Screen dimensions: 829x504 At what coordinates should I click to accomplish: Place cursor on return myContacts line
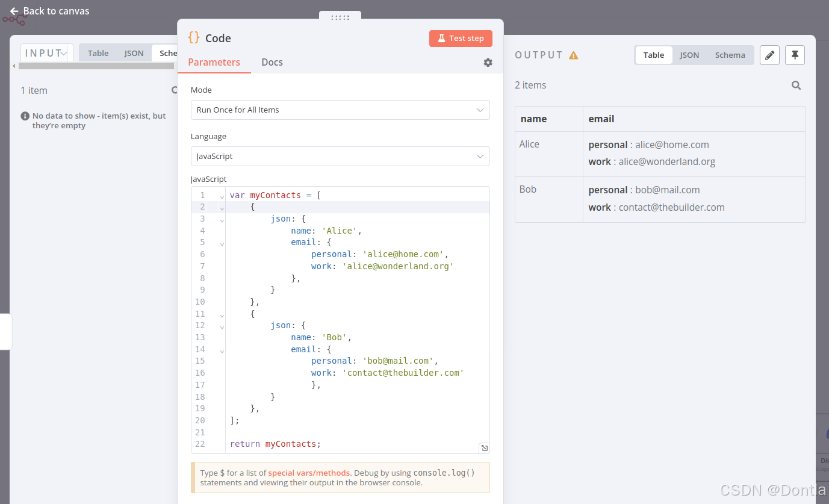276,444
